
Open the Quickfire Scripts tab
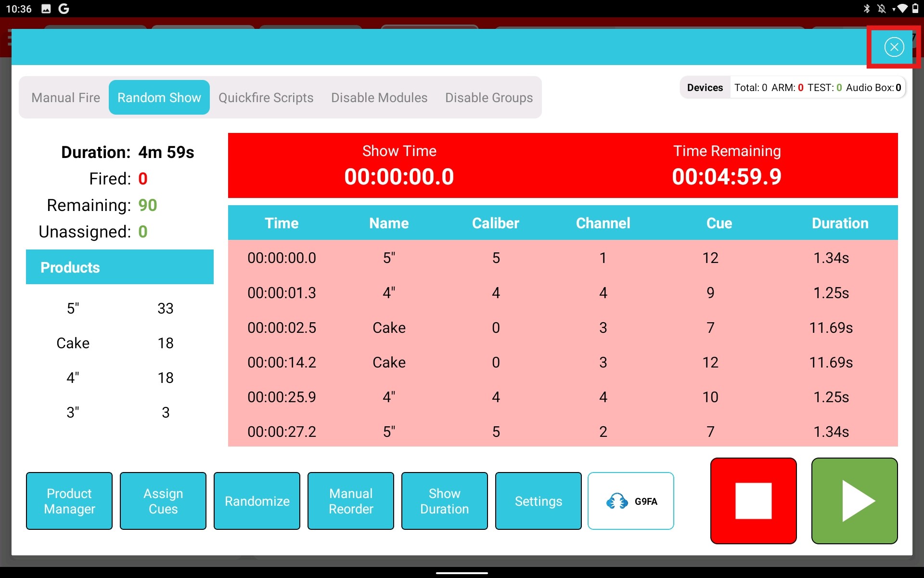point(266,98)
